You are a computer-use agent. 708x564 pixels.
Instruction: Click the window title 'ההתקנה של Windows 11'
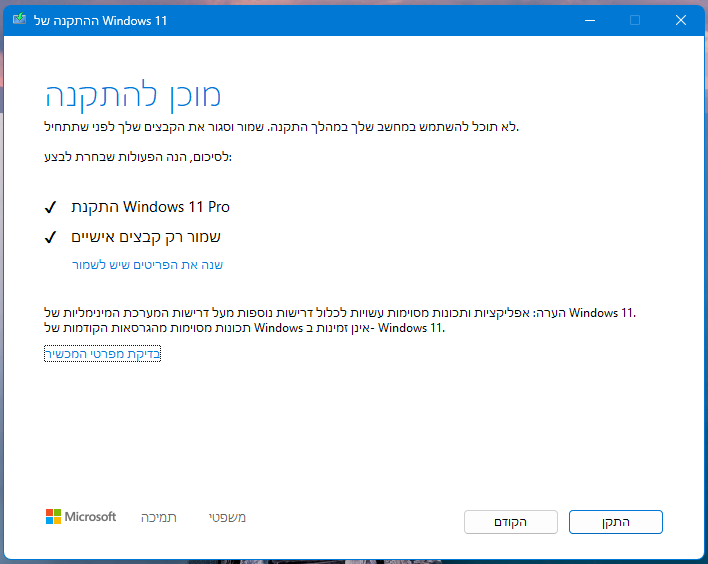[x=100, y=21]
